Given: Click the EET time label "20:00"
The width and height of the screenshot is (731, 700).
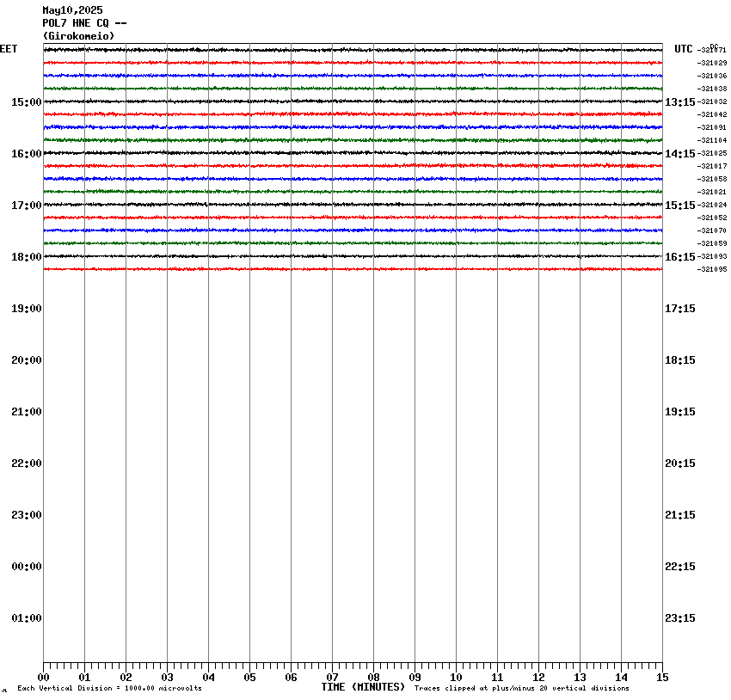Looking at the screenshot, I should [x=27, y=360].
